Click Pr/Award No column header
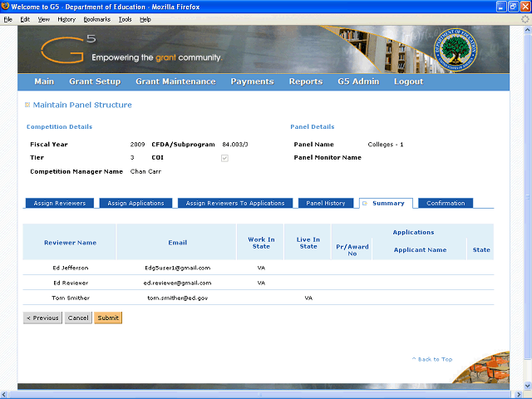The width and height of the screenshot is (532, 399). 352,250
